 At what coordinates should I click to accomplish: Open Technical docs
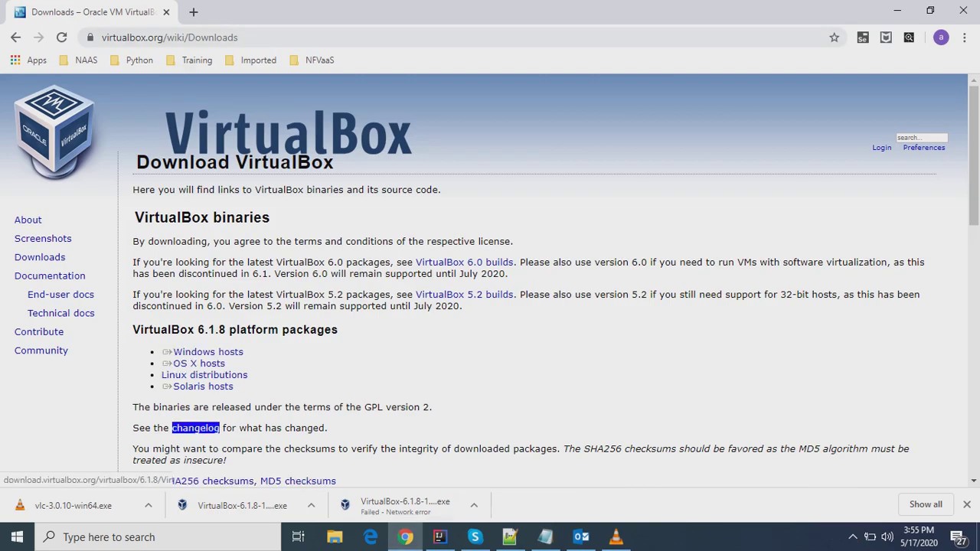pyautogui.click(x=61, y=313)
